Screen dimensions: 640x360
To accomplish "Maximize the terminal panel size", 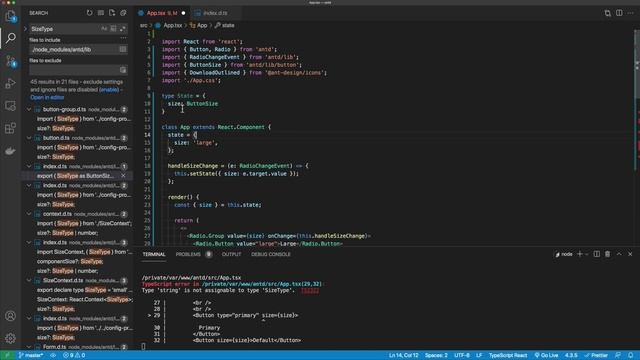I will point(619,254).
